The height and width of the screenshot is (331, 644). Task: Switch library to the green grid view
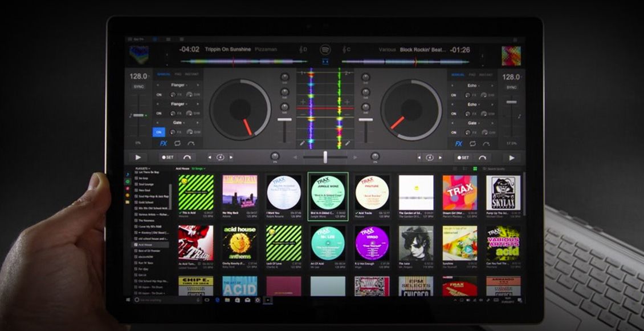pos(475,168)
